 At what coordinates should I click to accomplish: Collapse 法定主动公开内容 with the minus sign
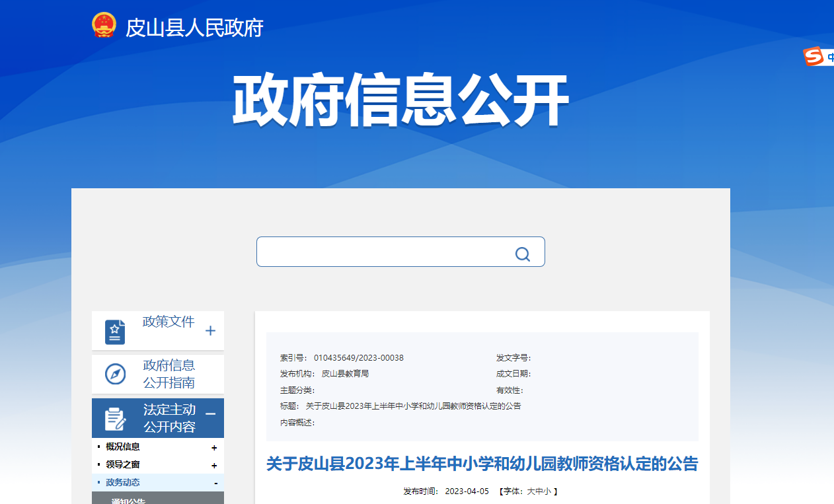[x=210, y=414]
